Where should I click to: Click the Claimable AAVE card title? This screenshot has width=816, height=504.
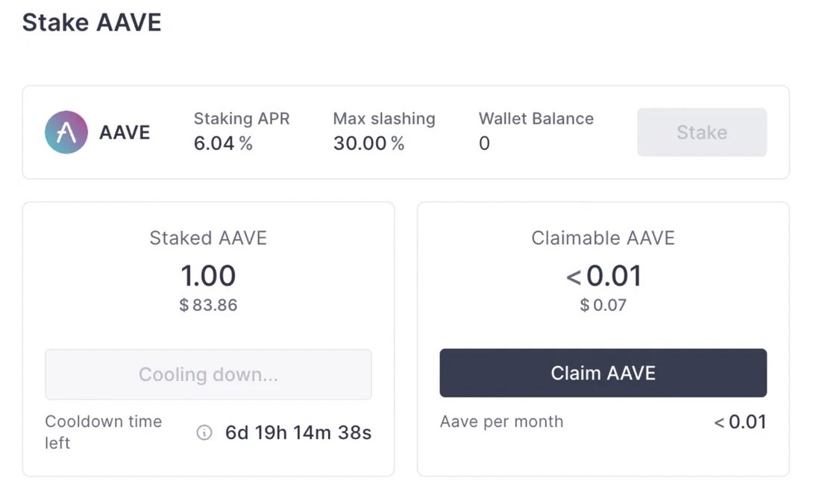(x=603, y=239)
